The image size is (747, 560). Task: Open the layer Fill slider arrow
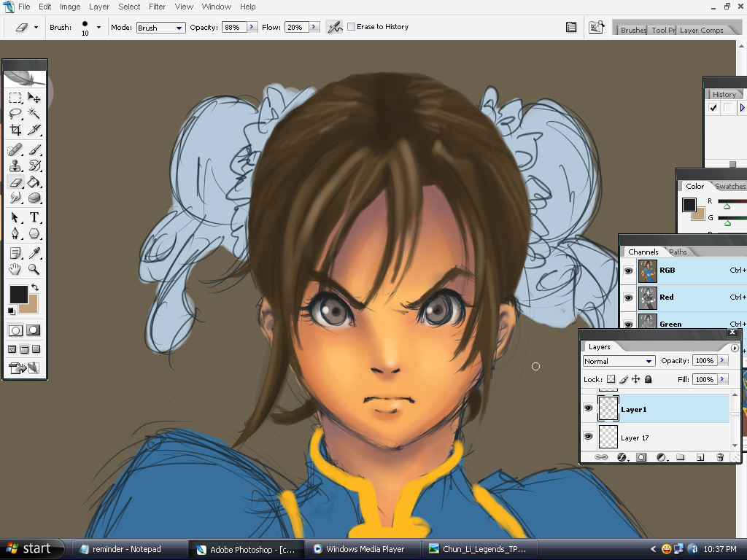(x=723, y=379)
